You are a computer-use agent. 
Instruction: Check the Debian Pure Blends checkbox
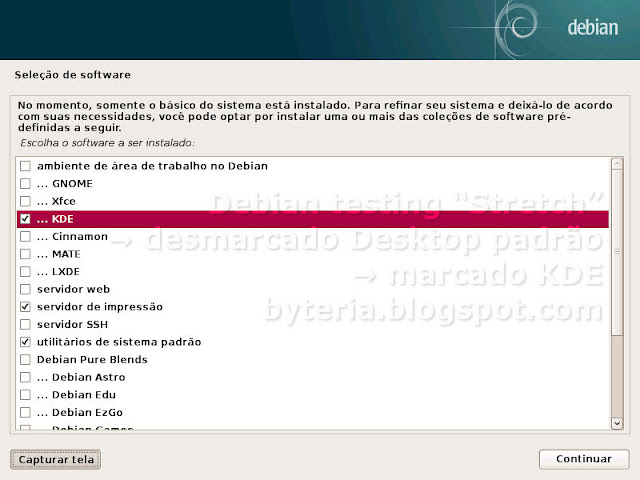pyautogui.click(x=25, y=359)
